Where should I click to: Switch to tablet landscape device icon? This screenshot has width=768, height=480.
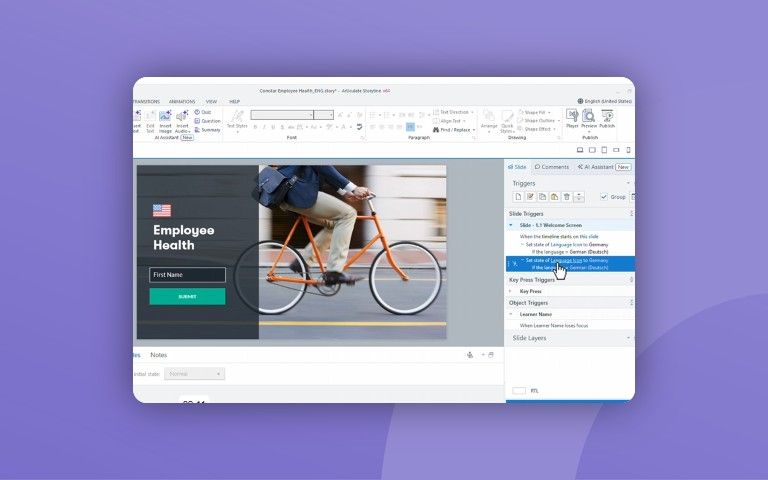click(592, 150)
